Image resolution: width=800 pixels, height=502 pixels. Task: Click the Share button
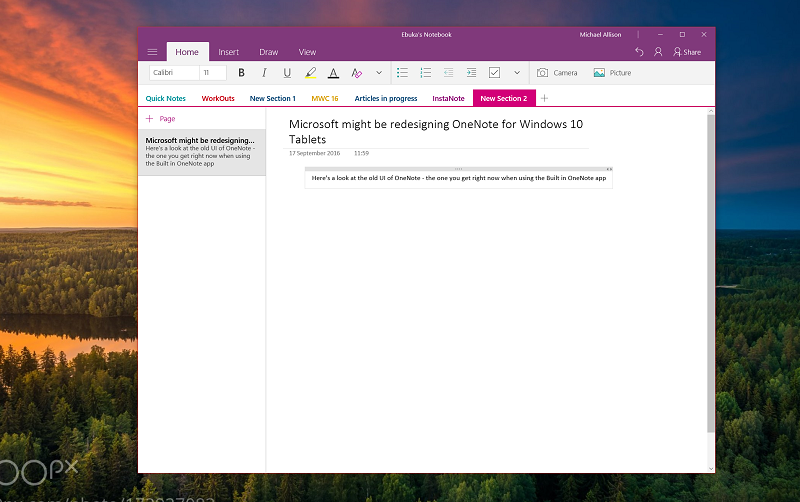coord(687,52)
